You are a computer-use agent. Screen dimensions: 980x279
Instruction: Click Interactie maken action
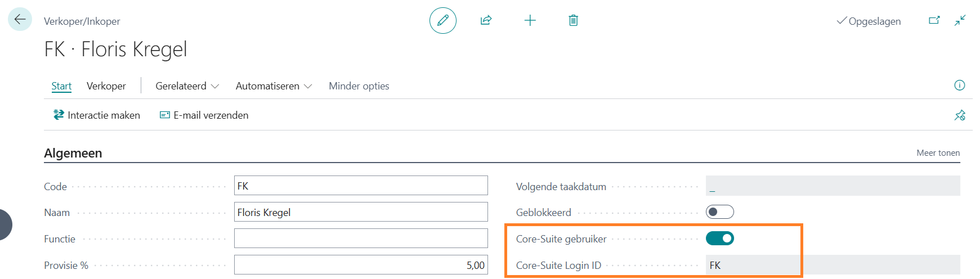[97, 115]
